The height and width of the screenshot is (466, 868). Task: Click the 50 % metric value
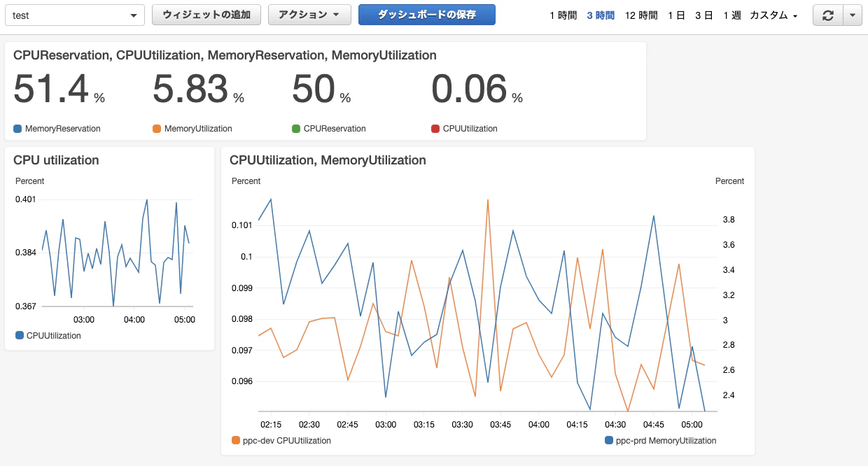tap(321, 90)
